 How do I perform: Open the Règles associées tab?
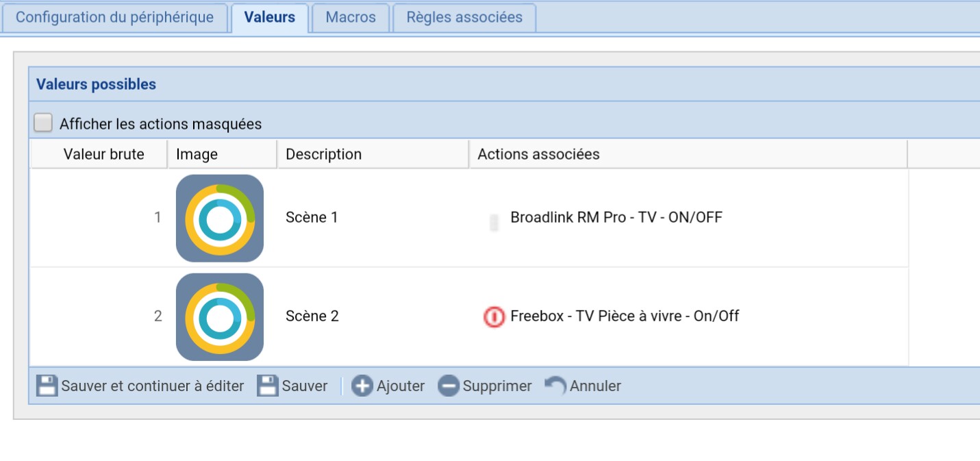(x=464, y=17)
